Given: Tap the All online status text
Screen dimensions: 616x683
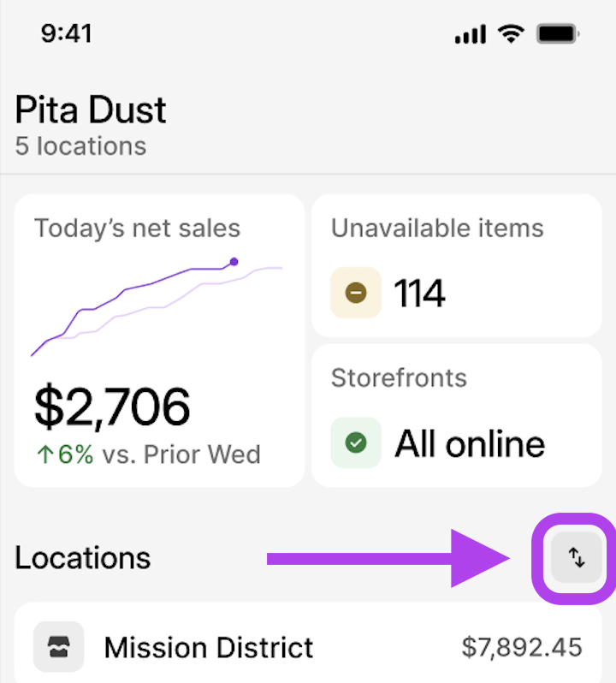Looking at the screenshot, I should tap(470, 443).
